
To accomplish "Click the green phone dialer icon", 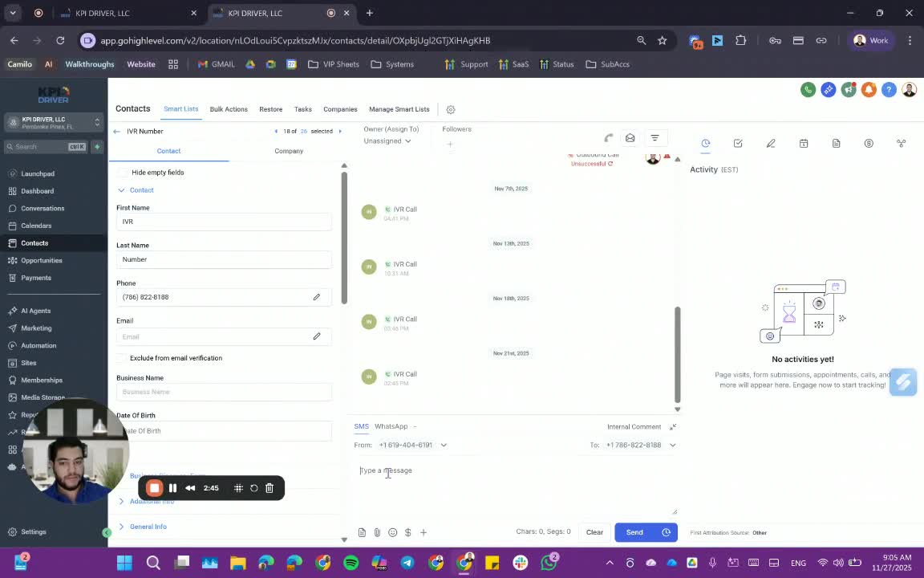I will [808, 90].
